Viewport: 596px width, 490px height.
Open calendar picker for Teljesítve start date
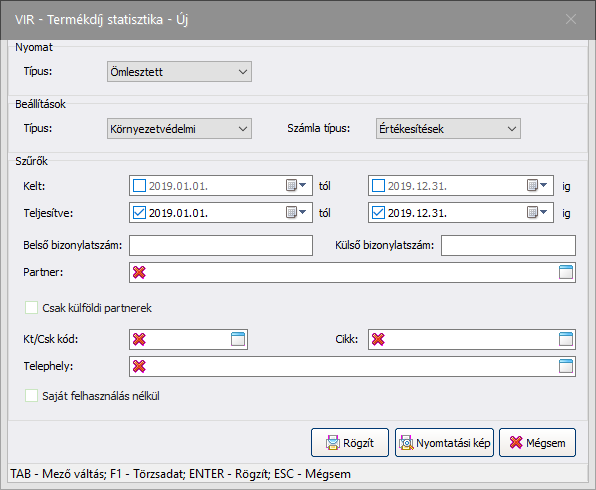296,212
